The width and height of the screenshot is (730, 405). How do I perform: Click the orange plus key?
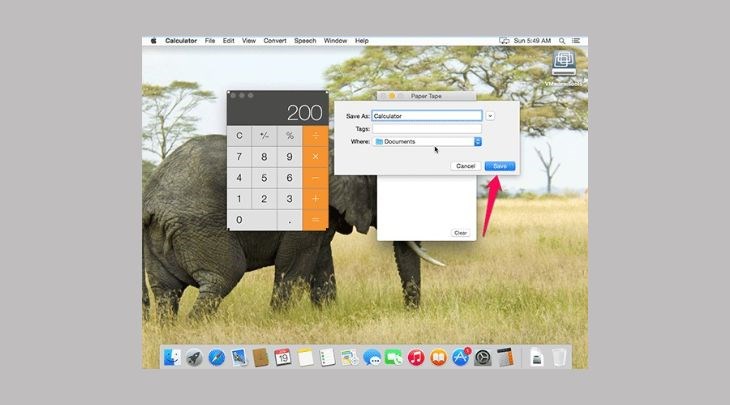click(x=315, y=199)
